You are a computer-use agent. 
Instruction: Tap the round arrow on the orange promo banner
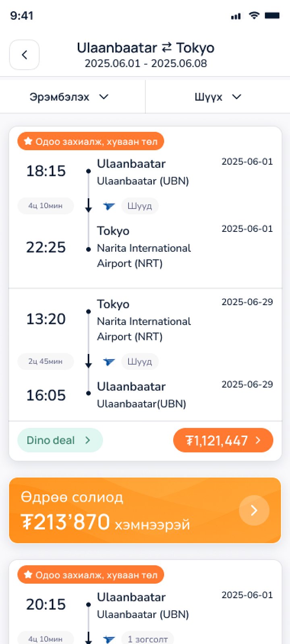(254, 510)
